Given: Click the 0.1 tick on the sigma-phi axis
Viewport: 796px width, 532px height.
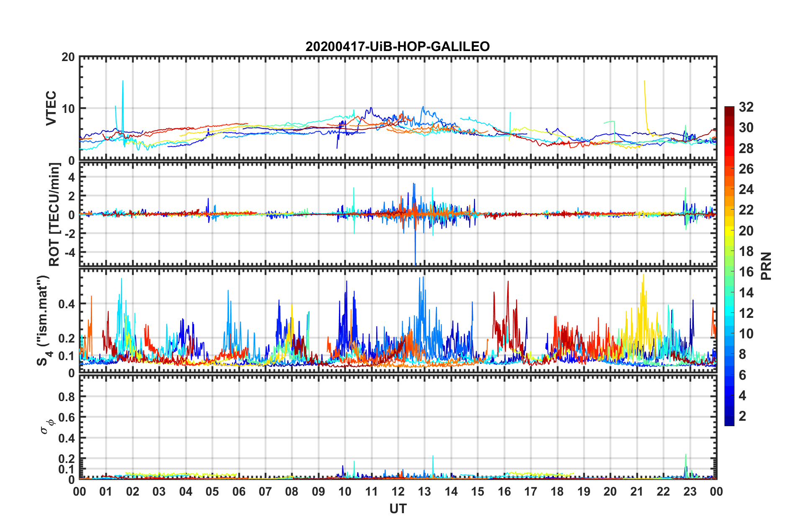Looking at the screenshot, I should point(67,469).
